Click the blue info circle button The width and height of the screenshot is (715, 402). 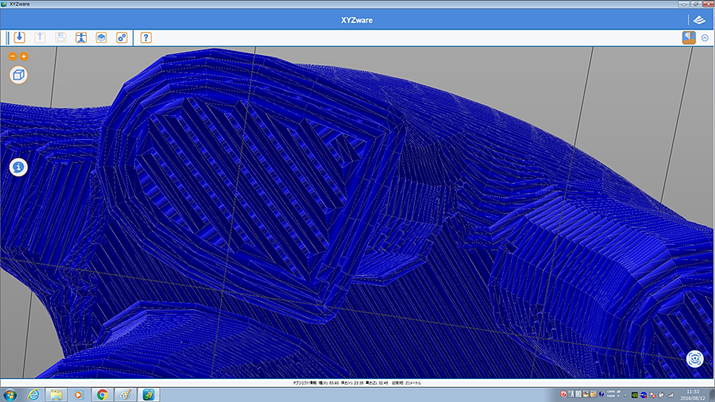click(18, 167)
